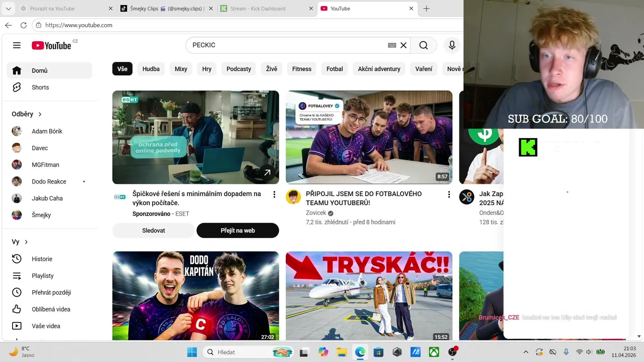Open Shorts in sidebar

click(x=49, y=87)
